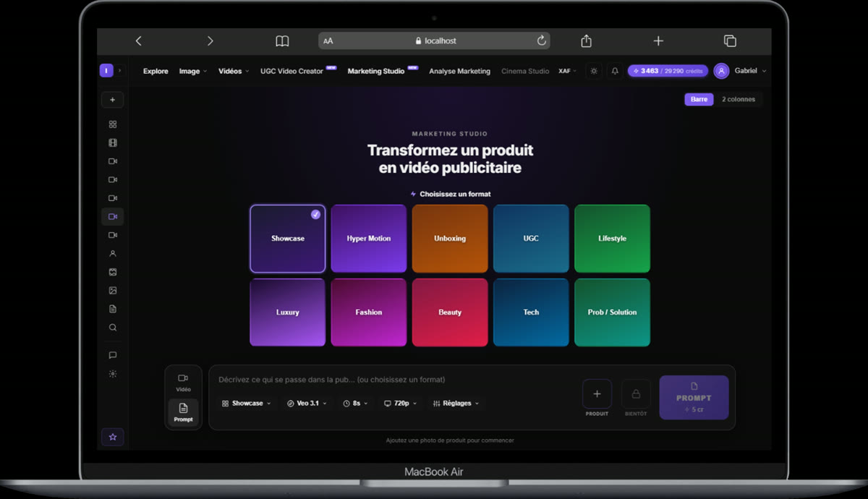Open the Analyse Marketing tab

click(x=459, y=71)
